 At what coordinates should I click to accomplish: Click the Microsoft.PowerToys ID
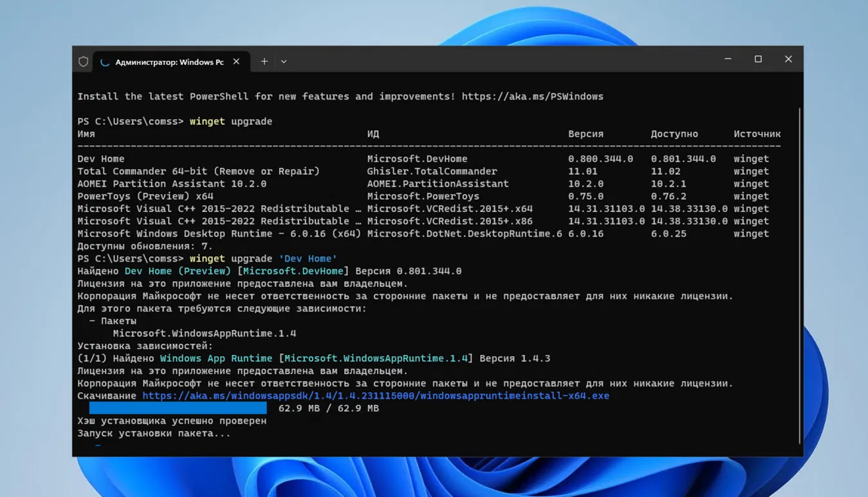tap(423, 197)
